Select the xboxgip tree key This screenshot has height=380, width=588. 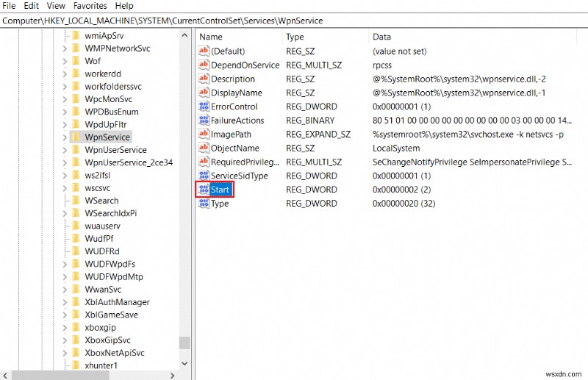click(100, 327)
